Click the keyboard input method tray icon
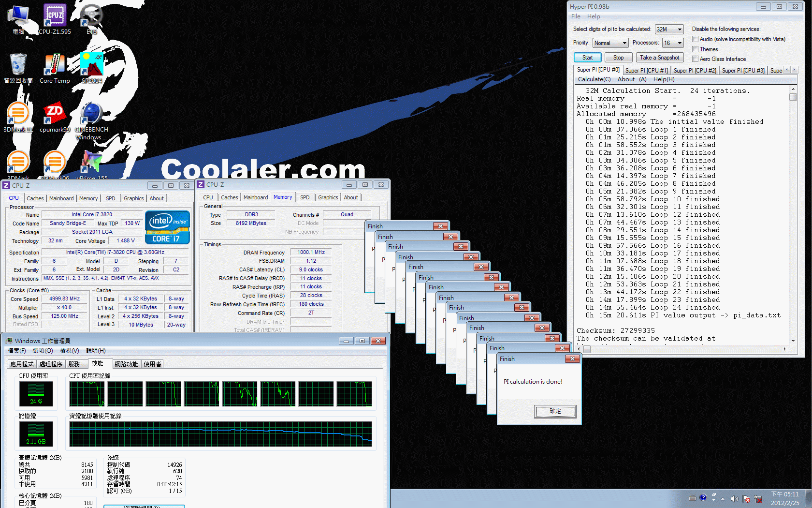The height and width of the screenshot is (508, 812). (x=693, y=498)
